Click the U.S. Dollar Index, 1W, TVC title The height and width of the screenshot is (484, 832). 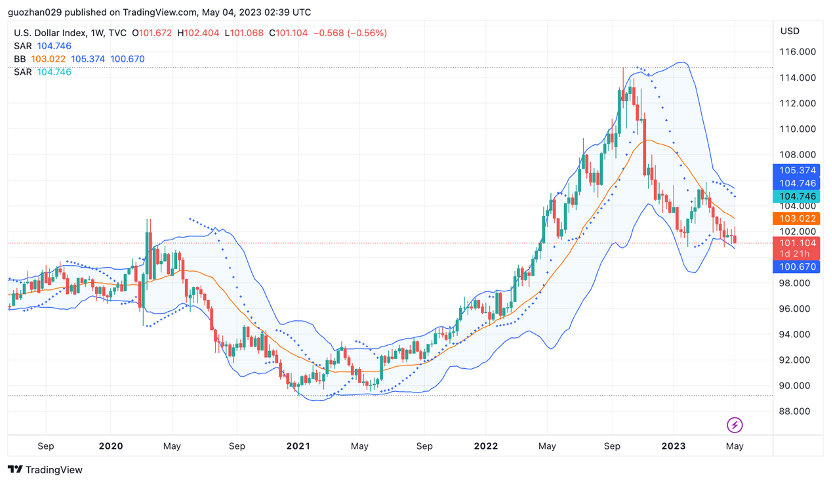point(70,33)
